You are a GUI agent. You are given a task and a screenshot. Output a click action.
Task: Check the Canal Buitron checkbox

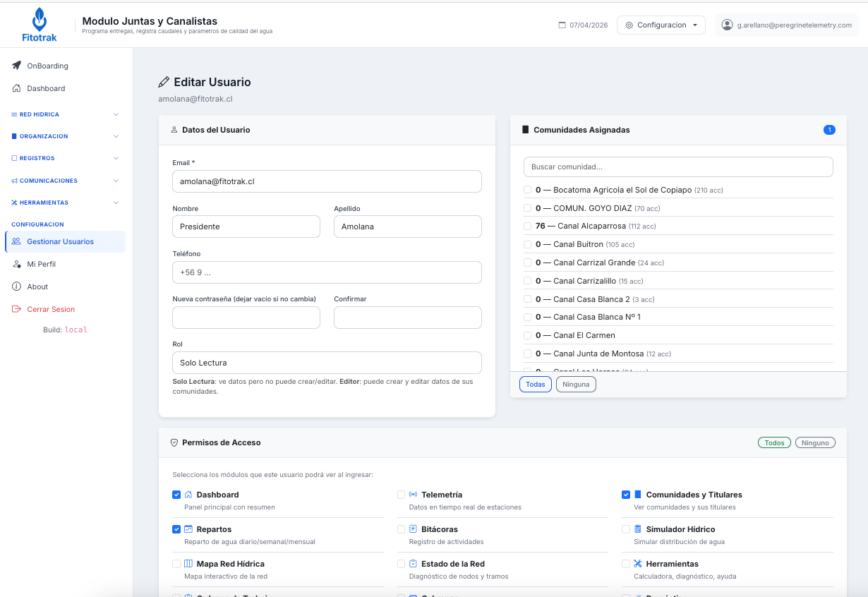pos(528,244)
